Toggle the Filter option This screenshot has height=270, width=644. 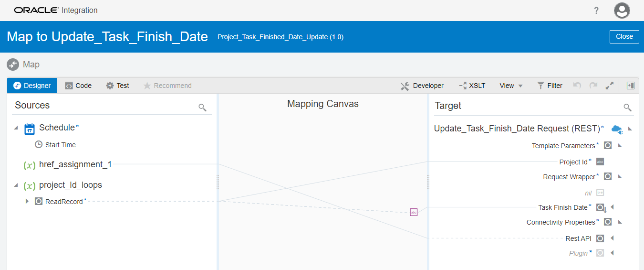coord(550,86)
